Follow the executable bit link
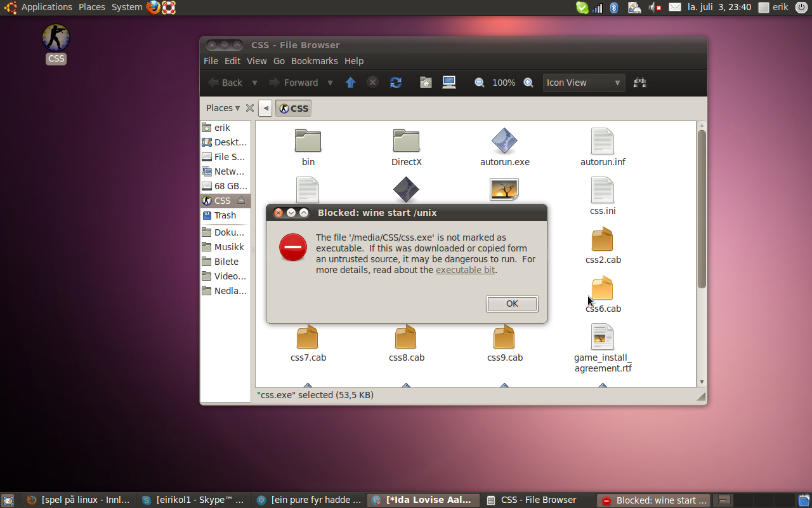812x508 pixels. click(x=465, y=270)
